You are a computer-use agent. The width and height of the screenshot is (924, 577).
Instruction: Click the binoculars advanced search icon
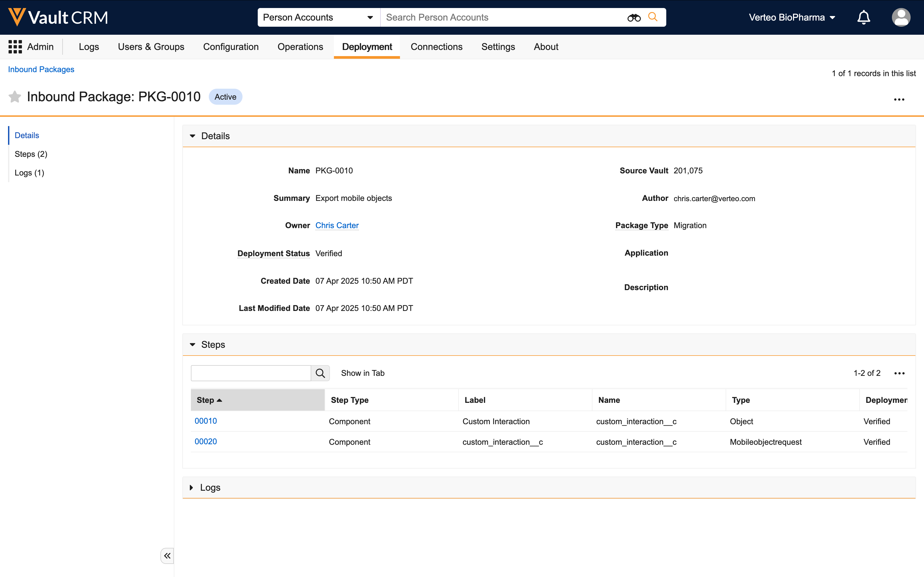[634, 18]
